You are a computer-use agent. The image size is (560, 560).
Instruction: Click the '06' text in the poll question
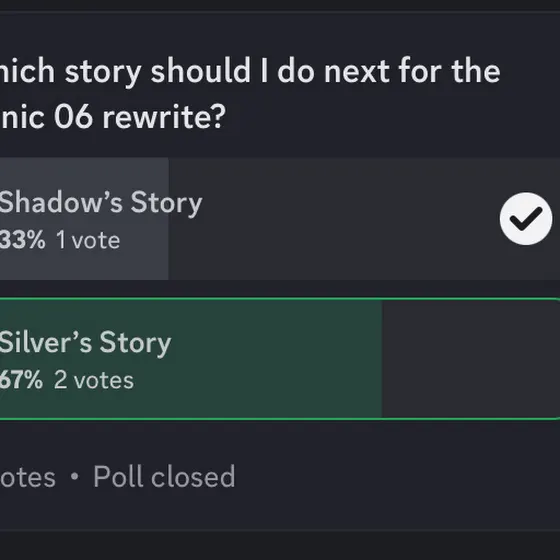coord(73,117)
